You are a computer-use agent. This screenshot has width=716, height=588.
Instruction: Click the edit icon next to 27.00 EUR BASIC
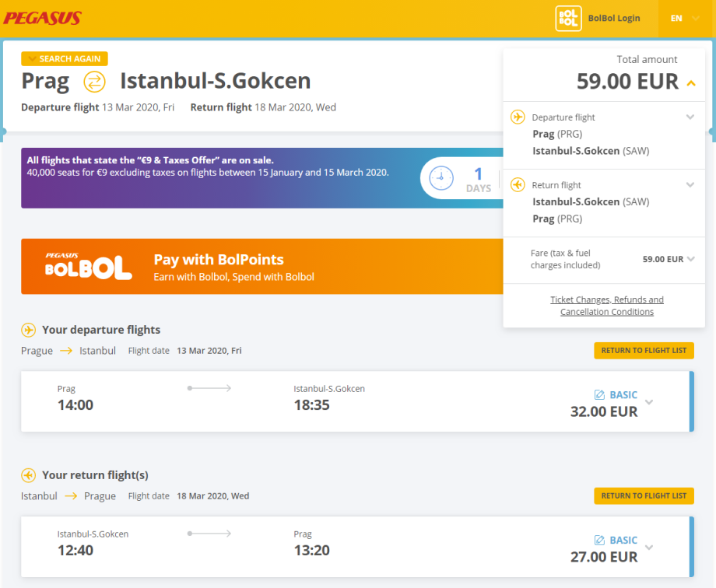[x=599, y=540]
